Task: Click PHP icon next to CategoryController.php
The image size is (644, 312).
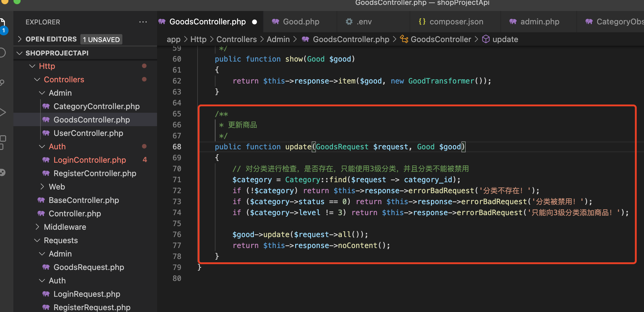Action: click(x=46, y=106)
